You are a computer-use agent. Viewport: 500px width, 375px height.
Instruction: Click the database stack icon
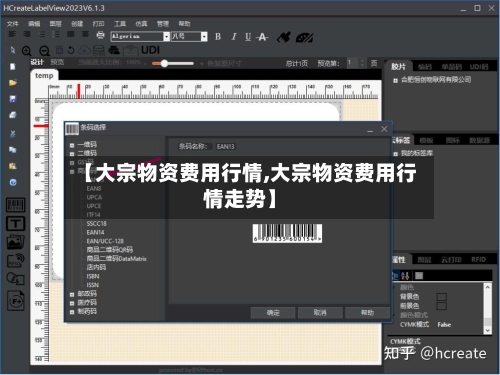(99, 50)
